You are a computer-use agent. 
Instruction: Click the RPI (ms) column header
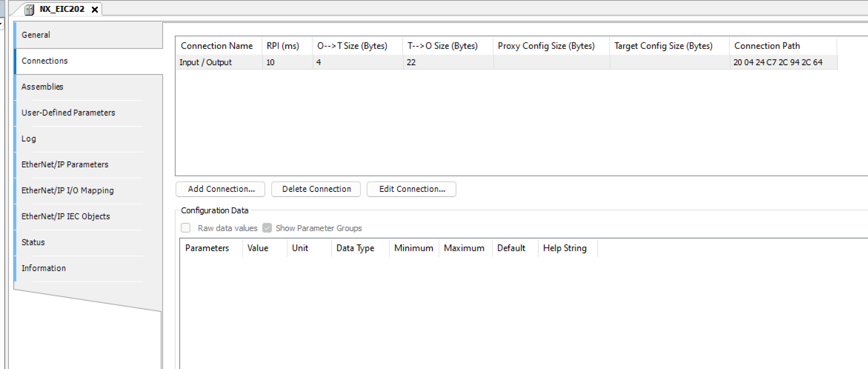pyautogui.click(x=283, y=46)
